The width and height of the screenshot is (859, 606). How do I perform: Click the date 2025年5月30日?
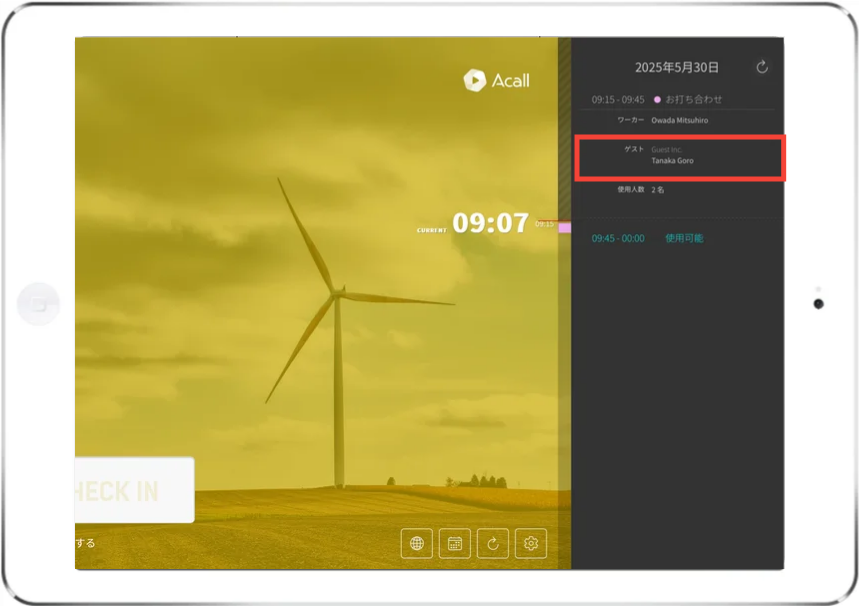(677, 67)
